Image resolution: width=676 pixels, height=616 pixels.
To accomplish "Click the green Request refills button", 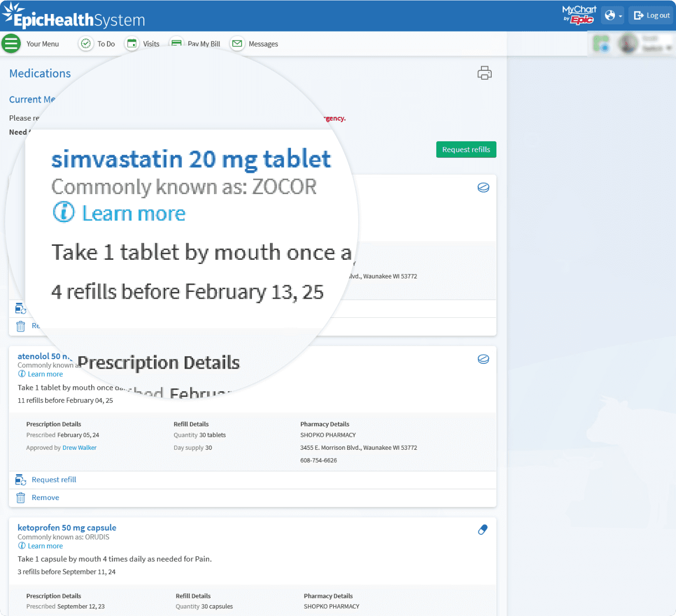I will pos(466,150).
